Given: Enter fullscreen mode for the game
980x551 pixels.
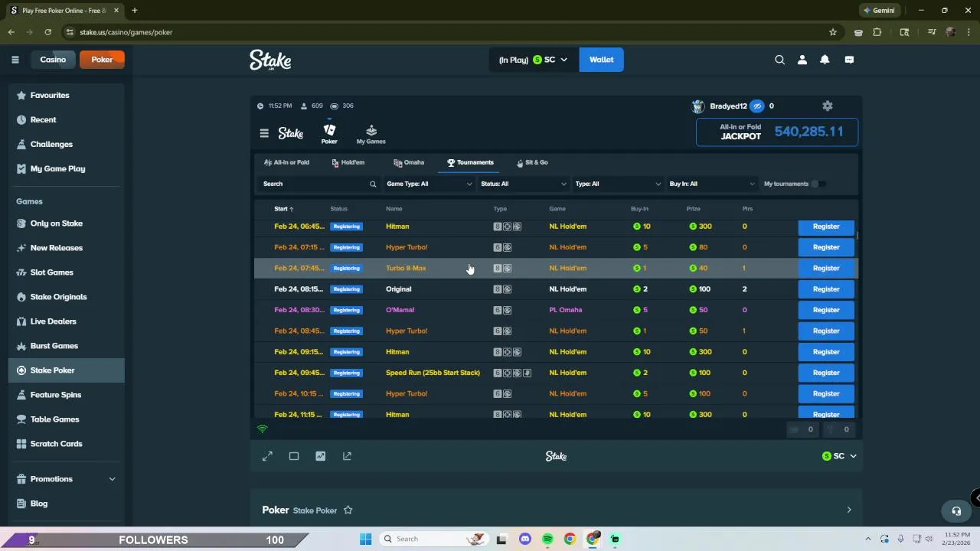Looking at the screenshot, I should (x=267, y=456).
